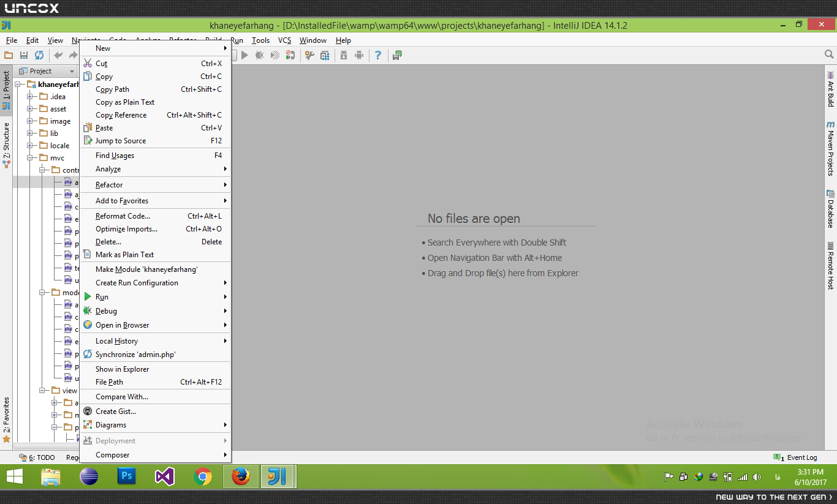This screenshot has width=837, height=504.
Task: Choose Reformat Code... entry
Action: (x=156, y=216)
